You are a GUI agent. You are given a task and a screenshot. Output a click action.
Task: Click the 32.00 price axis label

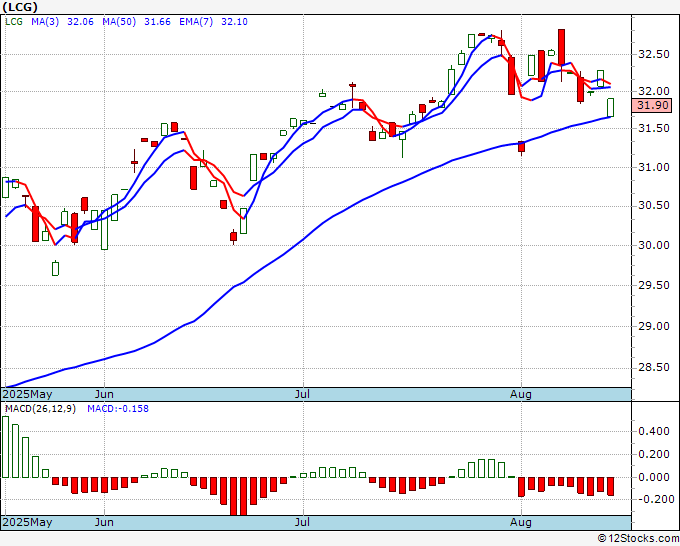tap(654, 92)
